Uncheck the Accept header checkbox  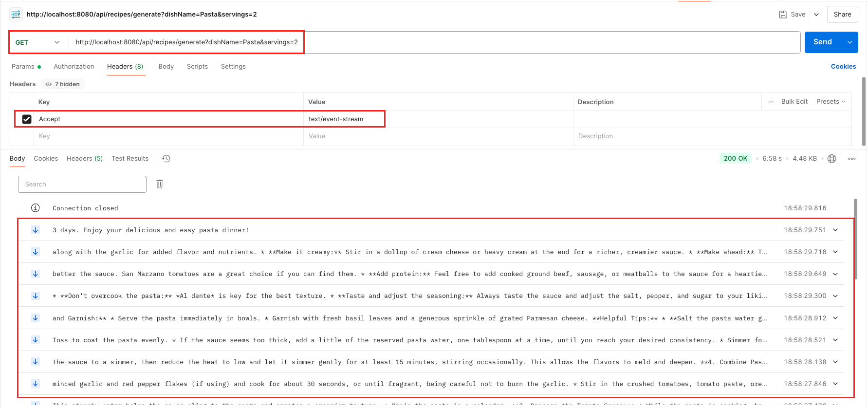pyautogui.click(x=27, y=119)
